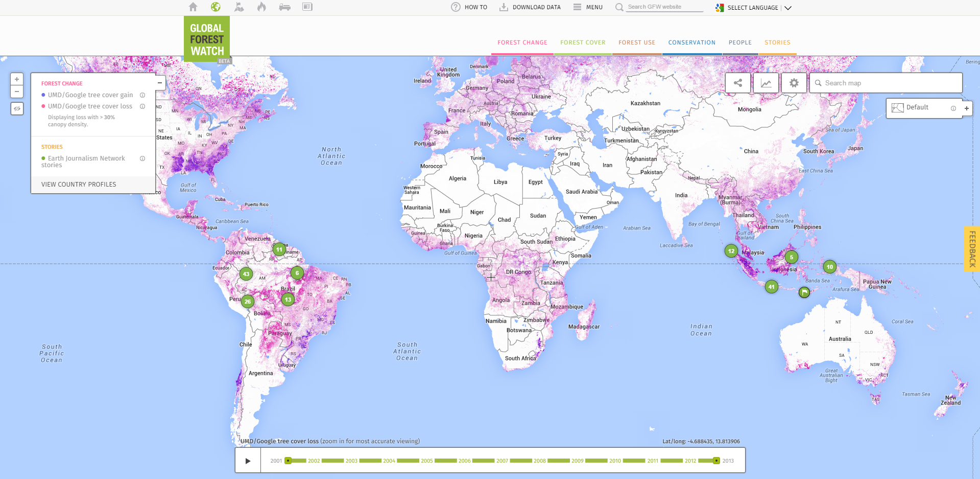Open the news/blog icon in top toolbar
980x479 pixels.
point(307,7)
